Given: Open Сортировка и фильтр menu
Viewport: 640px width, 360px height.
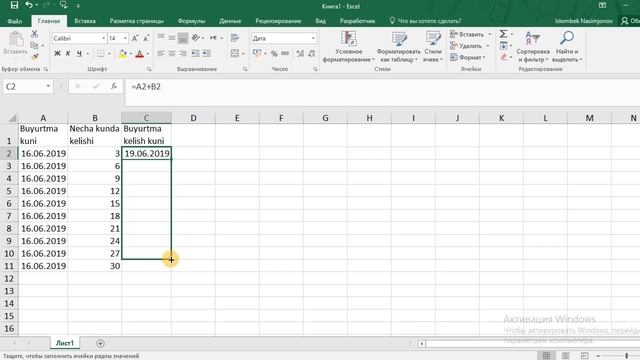Looking at the screenshot, I should pos(533,47).
